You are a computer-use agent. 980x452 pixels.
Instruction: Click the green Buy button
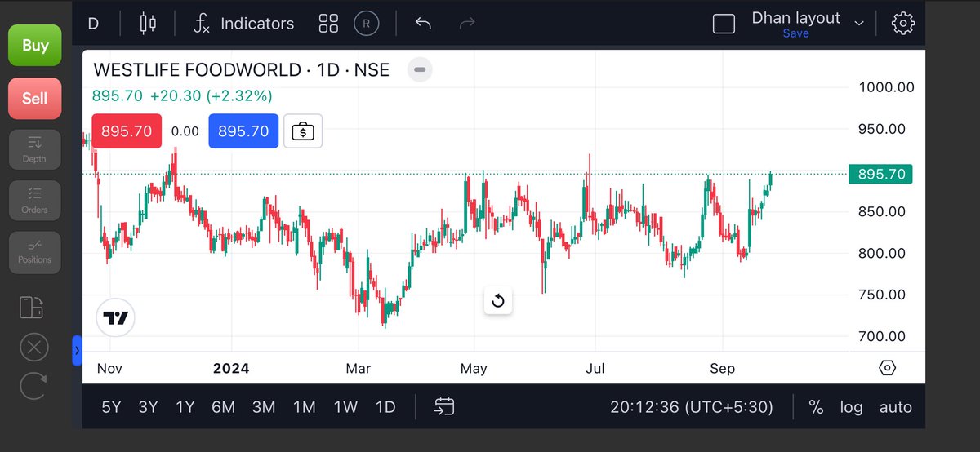[35, 45]
